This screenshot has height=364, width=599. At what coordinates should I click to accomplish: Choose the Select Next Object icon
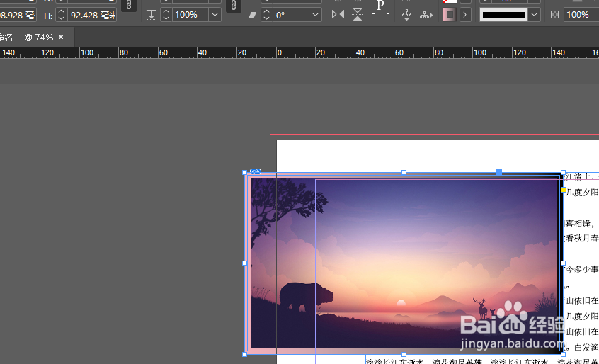point(426,15)
